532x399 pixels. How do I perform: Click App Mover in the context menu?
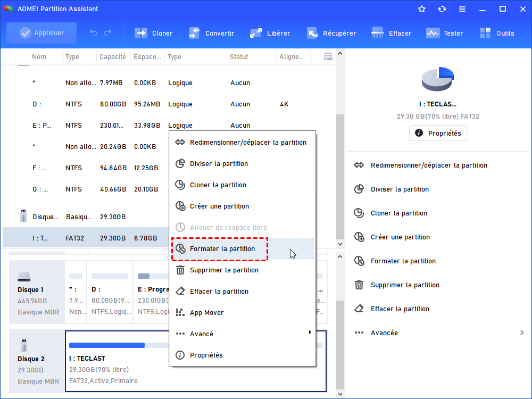click(206, 312)
